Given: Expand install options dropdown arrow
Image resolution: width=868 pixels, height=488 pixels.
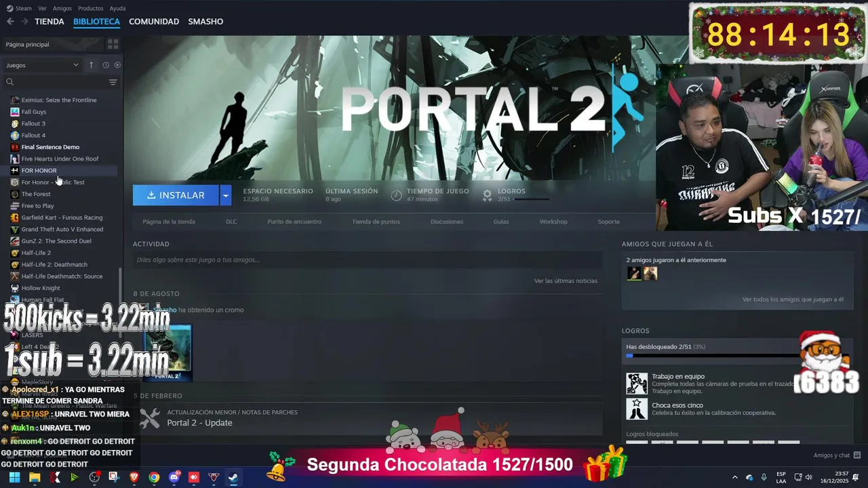Looking at the screenshot, I should (226, 195).
